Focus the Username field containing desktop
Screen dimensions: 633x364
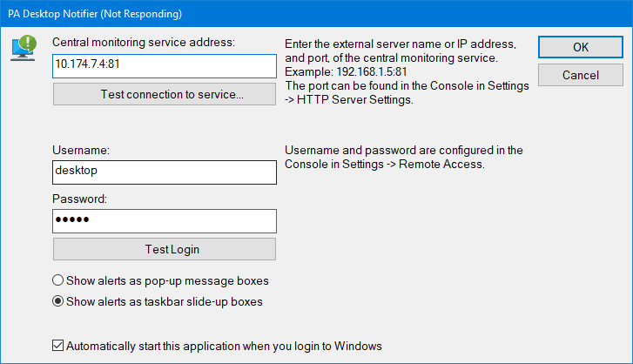(x=164, y=172)
